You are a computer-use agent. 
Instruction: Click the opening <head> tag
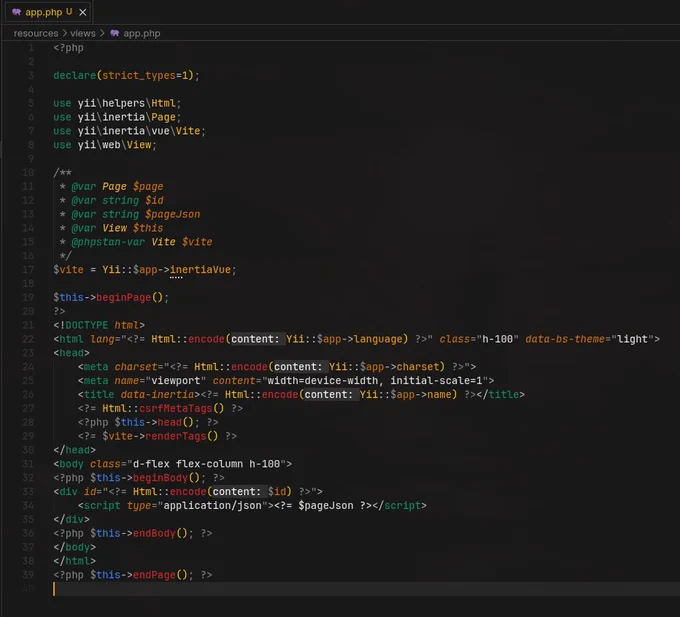click(72, 353)
